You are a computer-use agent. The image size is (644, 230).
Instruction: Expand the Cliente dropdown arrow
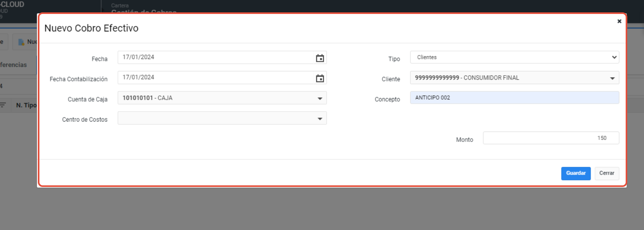tap(612, 78)
